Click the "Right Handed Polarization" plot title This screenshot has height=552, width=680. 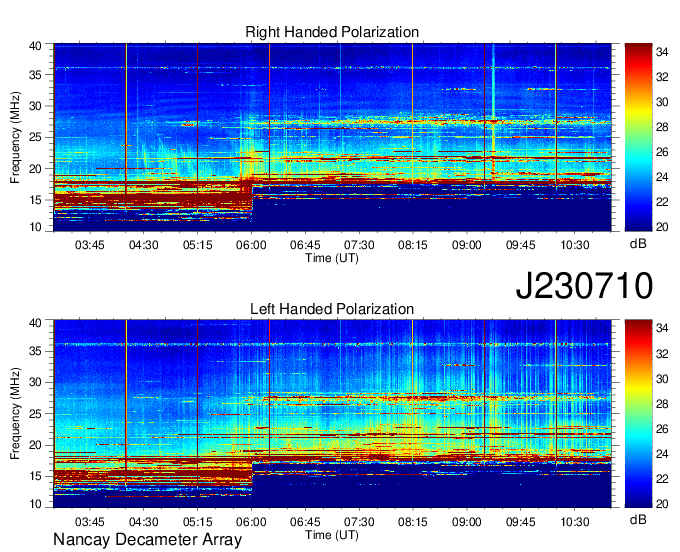click(332, 32)
